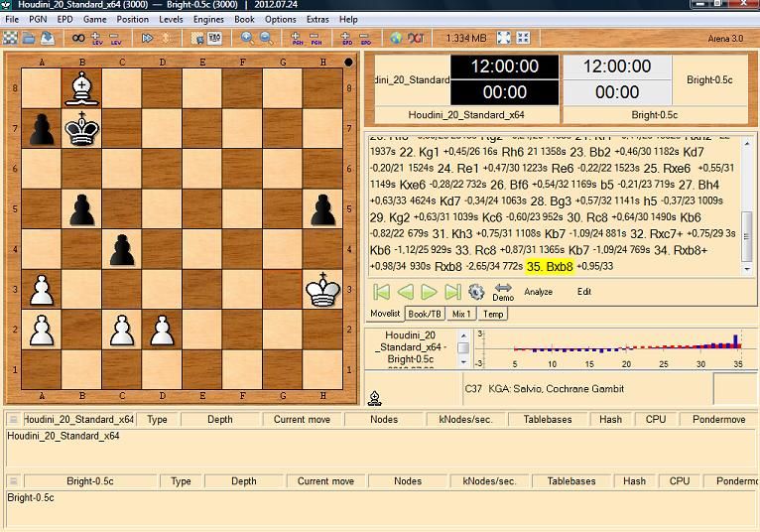Screen dimensions: 760x532
Task: Open the Engines menu
Action: click(208, 19)
